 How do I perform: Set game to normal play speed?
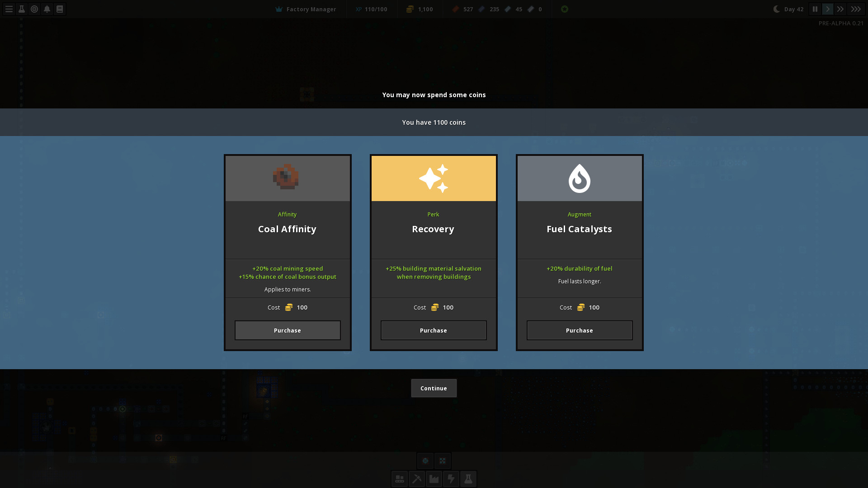(x=828, y=9)
